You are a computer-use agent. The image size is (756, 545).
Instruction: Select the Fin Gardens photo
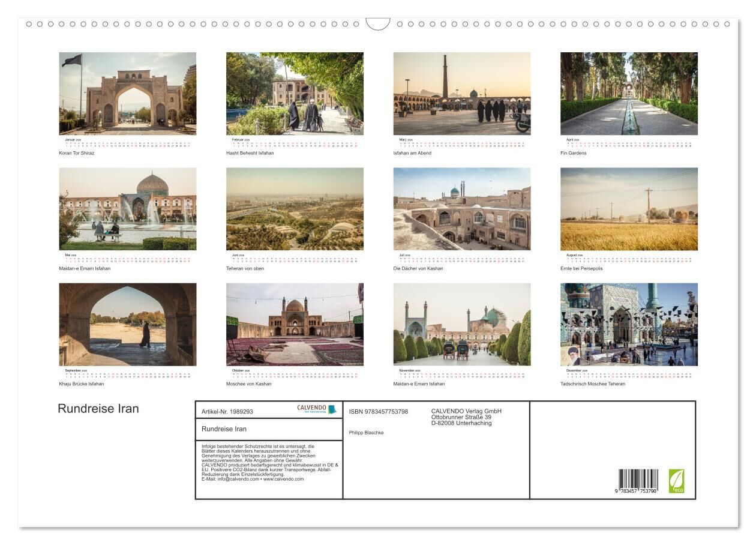tap(629, 93)
